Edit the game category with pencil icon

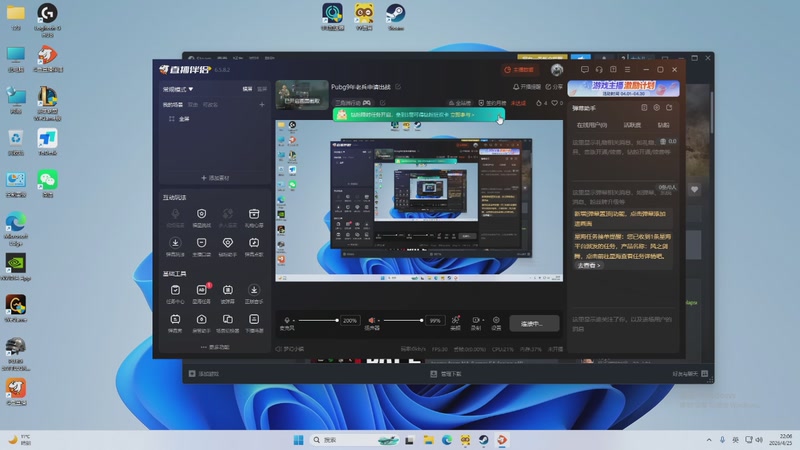(x=383, y=103)
